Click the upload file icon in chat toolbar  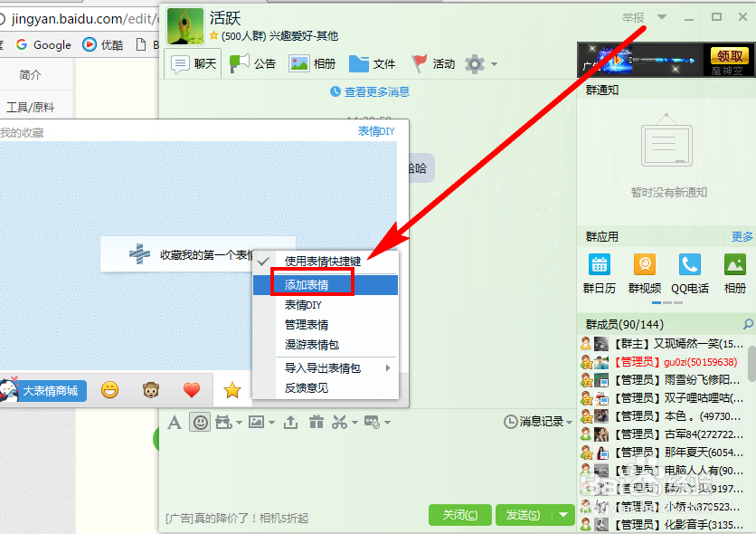[x=290, y=422]
